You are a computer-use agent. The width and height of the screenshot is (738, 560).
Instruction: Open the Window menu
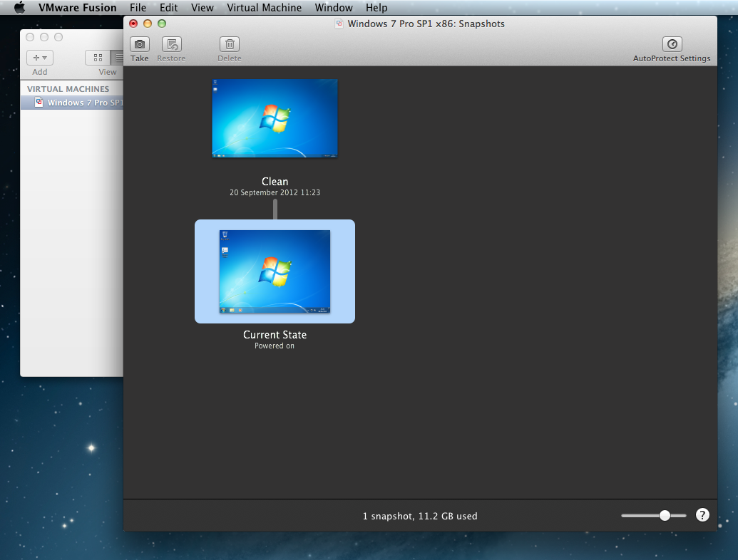(333, 8)
